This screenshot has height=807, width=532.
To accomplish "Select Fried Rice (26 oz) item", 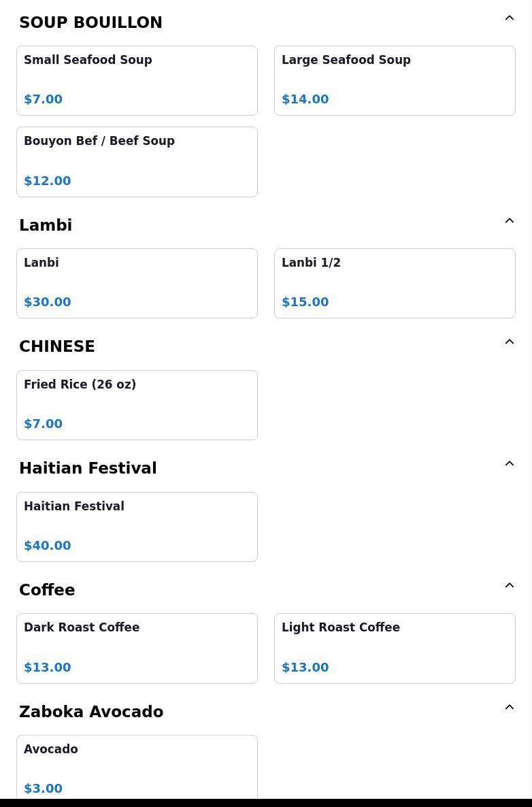I will click(137, 405).
